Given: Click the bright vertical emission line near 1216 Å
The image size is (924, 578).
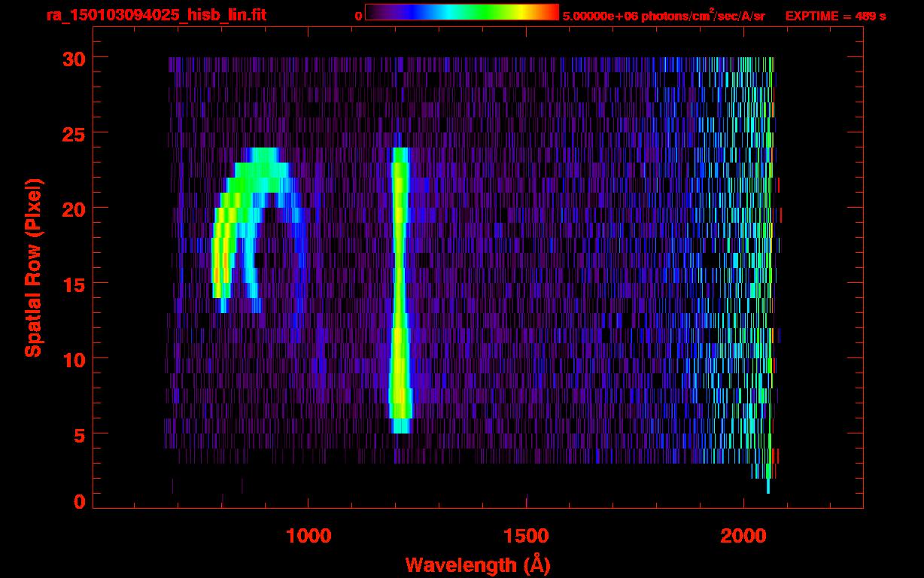Looking at the screenshot, I should click(400, 290).
